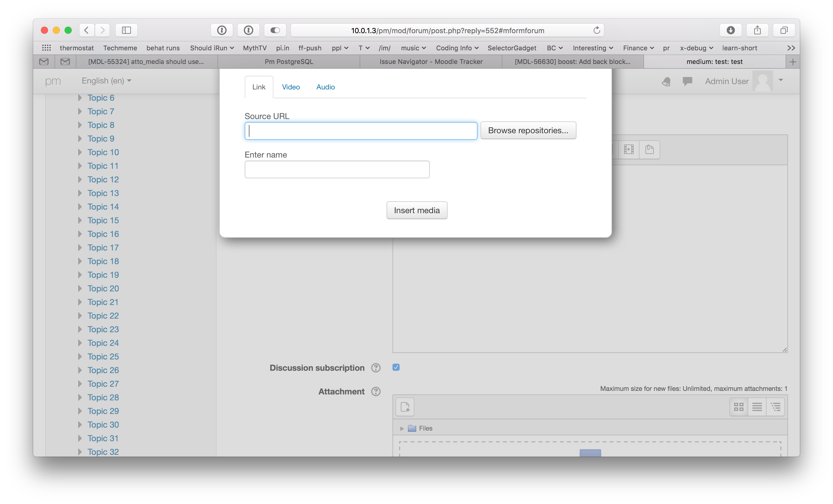Click the pm site logo link

pyautogui.click(x=53, y=81)
